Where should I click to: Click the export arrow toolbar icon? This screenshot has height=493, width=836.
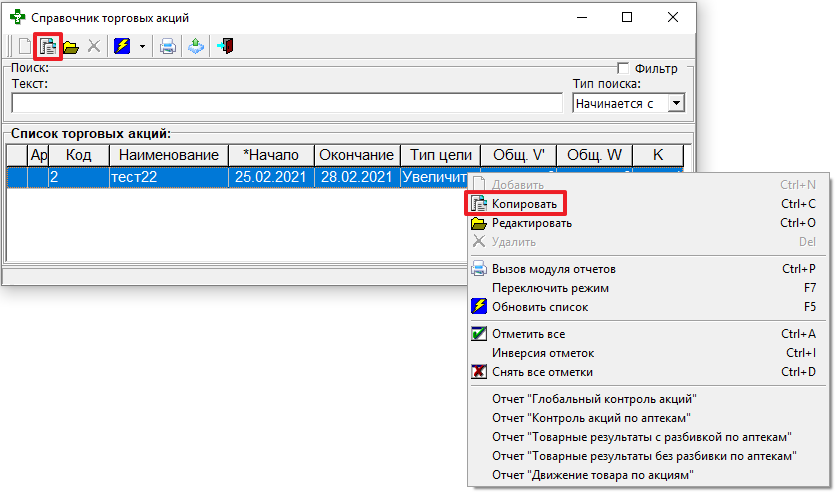point(196,46)
